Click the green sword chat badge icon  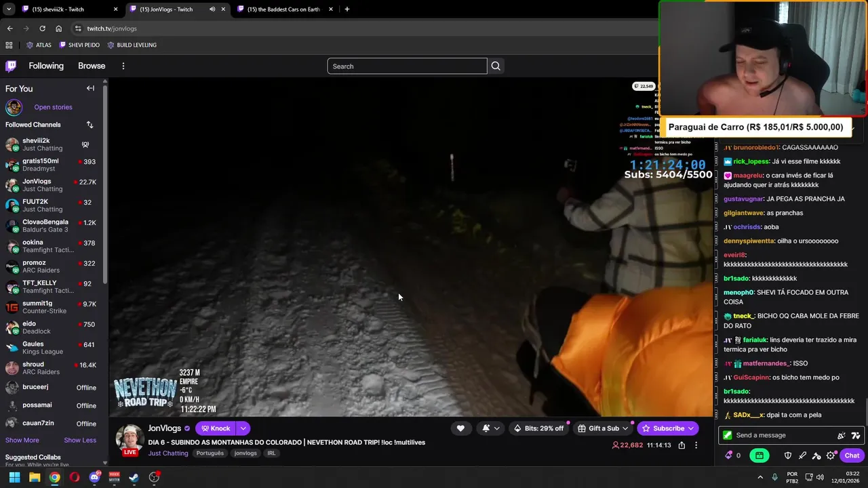coord(728,435)
